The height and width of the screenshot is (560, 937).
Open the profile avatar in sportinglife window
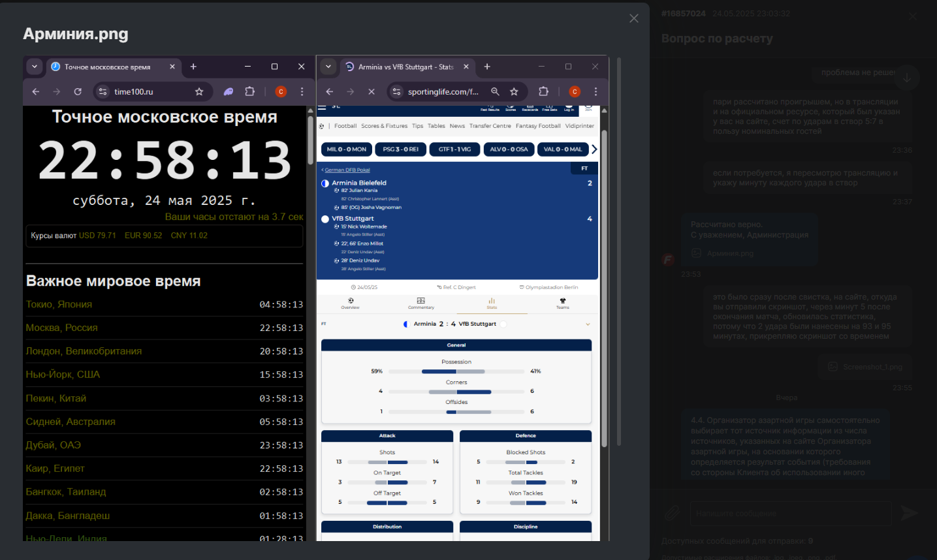click(x=575, y=92)
